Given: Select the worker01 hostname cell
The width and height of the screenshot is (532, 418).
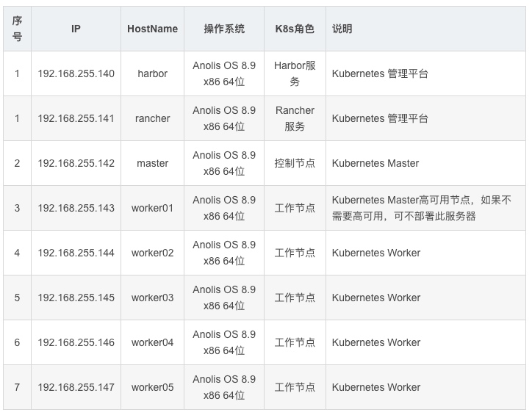Looking at the screenshot, I should click(x=152, y=208).
